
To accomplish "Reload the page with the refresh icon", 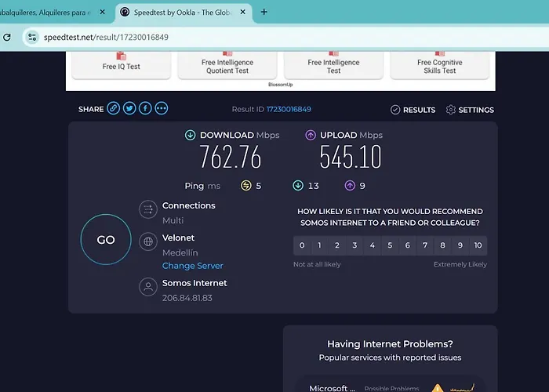I will pos(7,37).
